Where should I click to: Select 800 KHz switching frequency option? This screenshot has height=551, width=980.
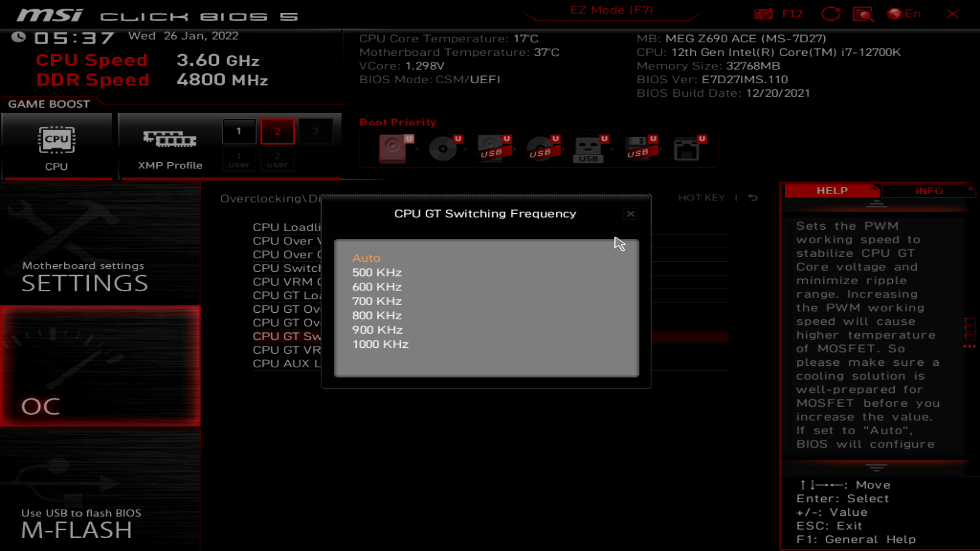coord(376,315)
